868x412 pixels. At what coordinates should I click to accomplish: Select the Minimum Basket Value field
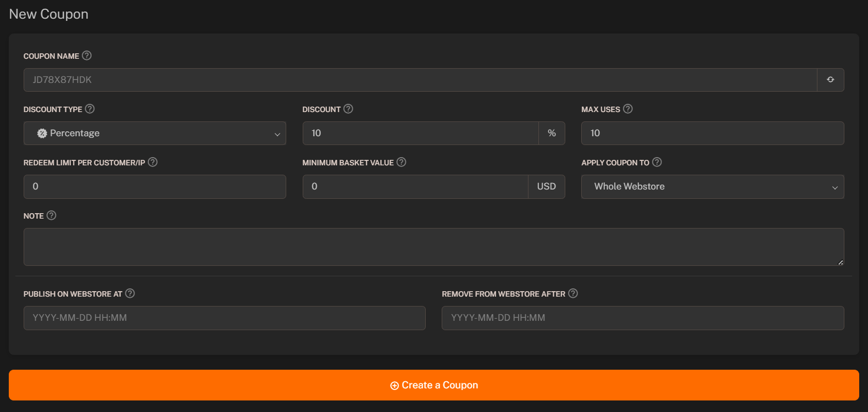pos(415,187)
